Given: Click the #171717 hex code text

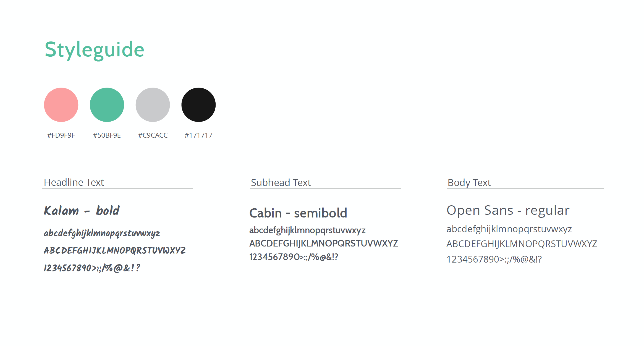Looking at the screenshot, I should point(198,135).
